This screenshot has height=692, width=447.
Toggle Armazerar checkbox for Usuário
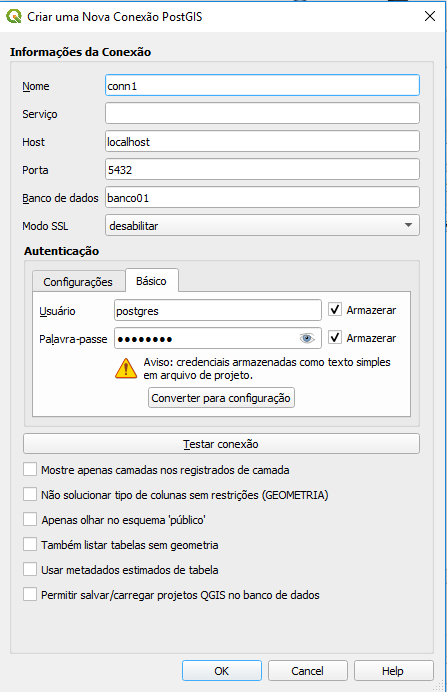335,309
